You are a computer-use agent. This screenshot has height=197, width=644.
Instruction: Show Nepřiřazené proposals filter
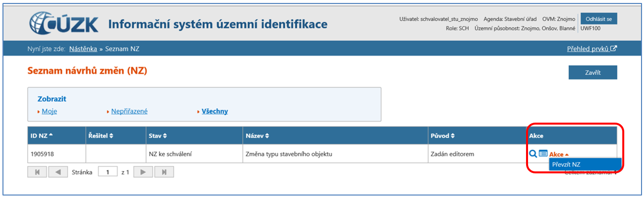point(128,111)
